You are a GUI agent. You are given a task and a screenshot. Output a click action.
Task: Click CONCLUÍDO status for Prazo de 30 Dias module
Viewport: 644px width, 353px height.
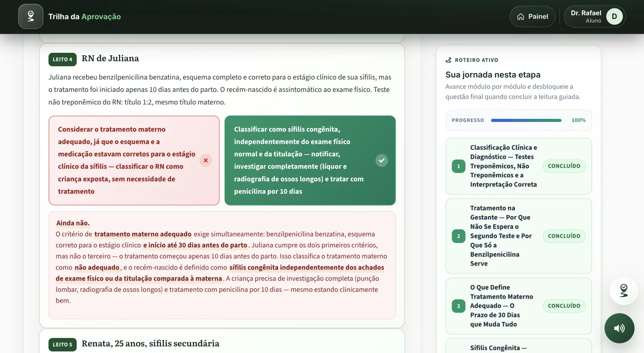tap(564, 306)
